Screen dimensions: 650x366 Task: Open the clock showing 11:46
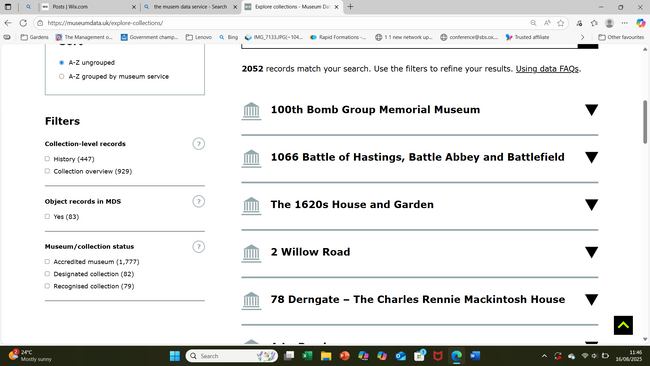pyautogui.click(x=628, y=356)
